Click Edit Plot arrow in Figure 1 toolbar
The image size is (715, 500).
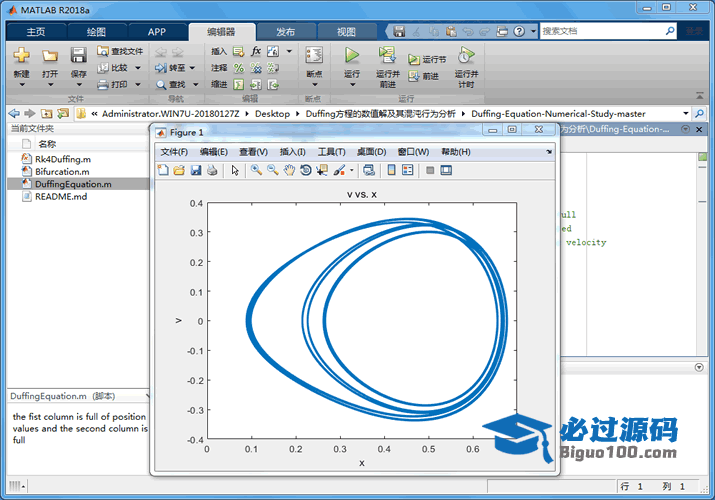pos(235,170)
